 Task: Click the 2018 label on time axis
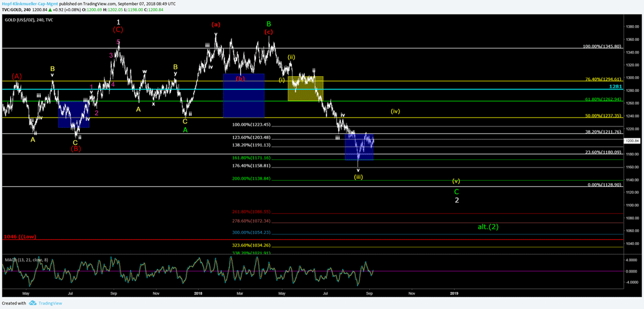(198, 293)
